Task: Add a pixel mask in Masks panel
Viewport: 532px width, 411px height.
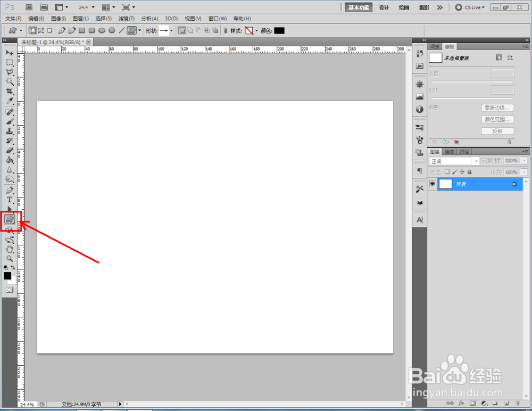Action: 499,57
